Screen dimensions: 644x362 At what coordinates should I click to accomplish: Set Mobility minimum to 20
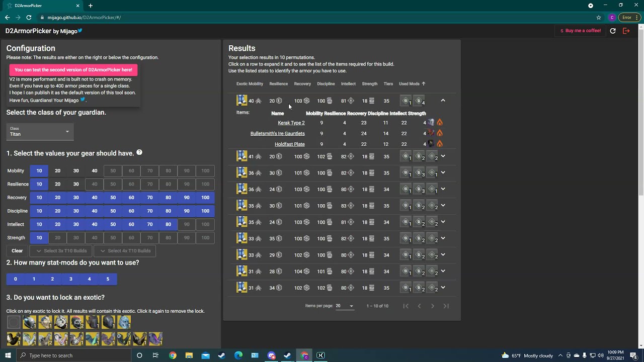point(57,170)
